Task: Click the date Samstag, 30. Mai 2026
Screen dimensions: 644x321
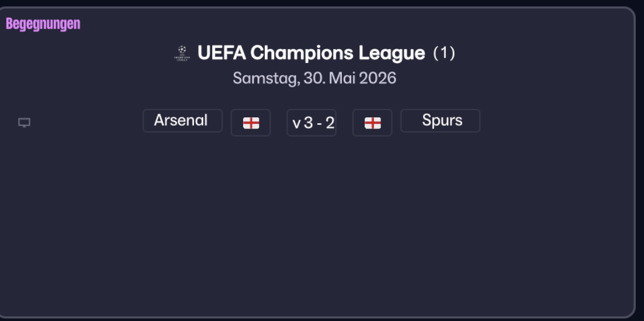Action: (314, 78)
